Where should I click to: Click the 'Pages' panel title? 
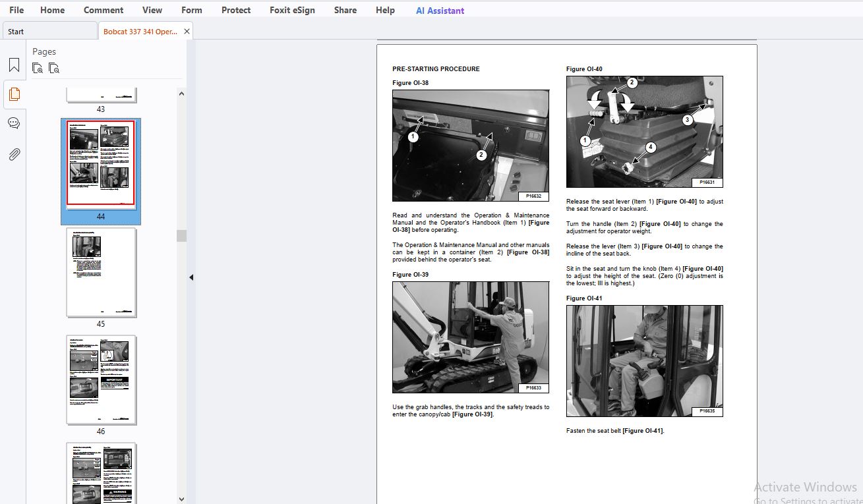click(44, 51)
